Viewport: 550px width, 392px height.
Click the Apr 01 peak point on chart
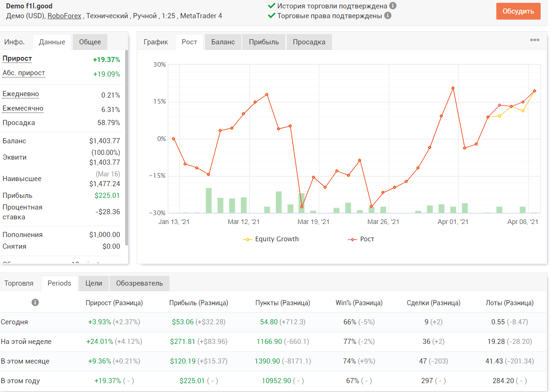coord(453,88)
